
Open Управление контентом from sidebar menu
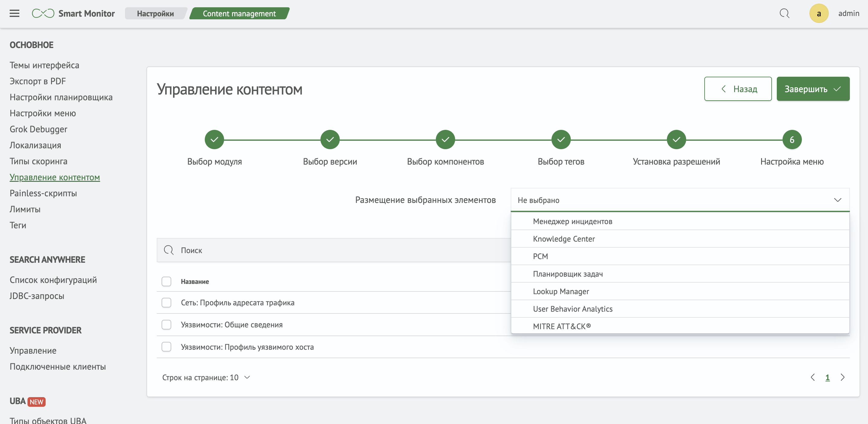[x=55, y=177]
